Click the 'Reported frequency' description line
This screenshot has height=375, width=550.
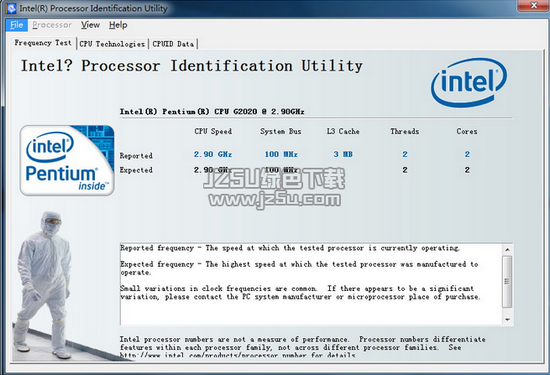click(290, 248)
